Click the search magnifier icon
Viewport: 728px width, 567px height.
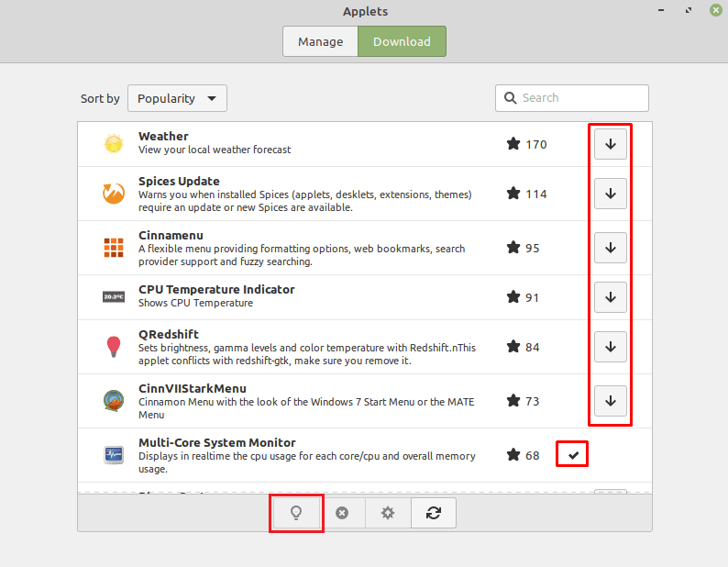click(x=511, y=98)
